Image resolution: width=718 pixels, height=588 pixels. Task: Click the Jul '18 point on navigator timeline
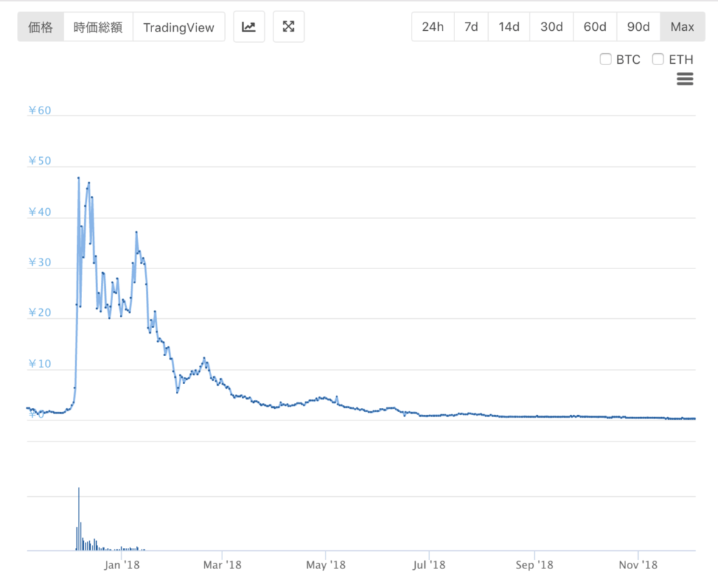(x=428, y=564)
